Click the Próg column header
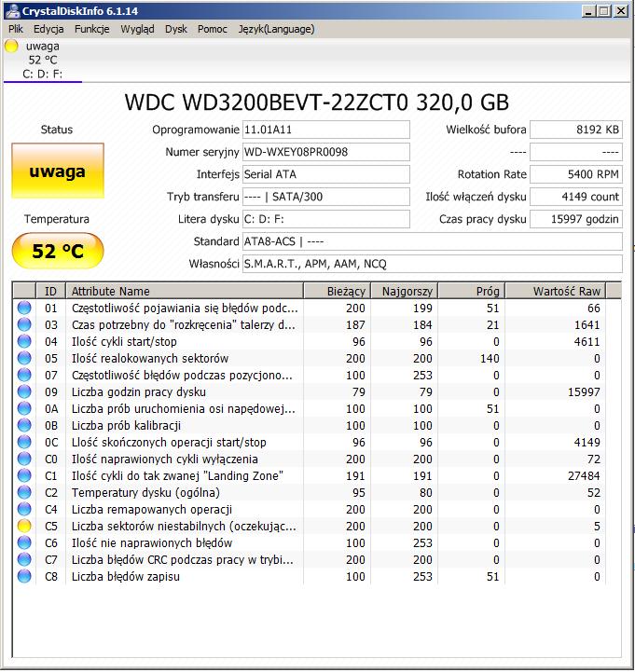The image size is (635, 672). [x=471, y=291]
